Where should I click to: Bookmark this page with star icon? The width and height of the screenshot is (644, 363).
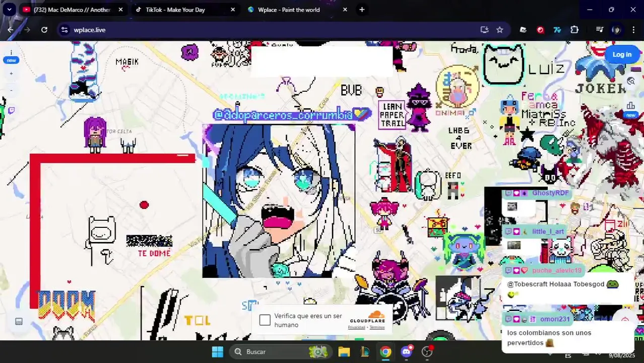click(x=499, y=30)
